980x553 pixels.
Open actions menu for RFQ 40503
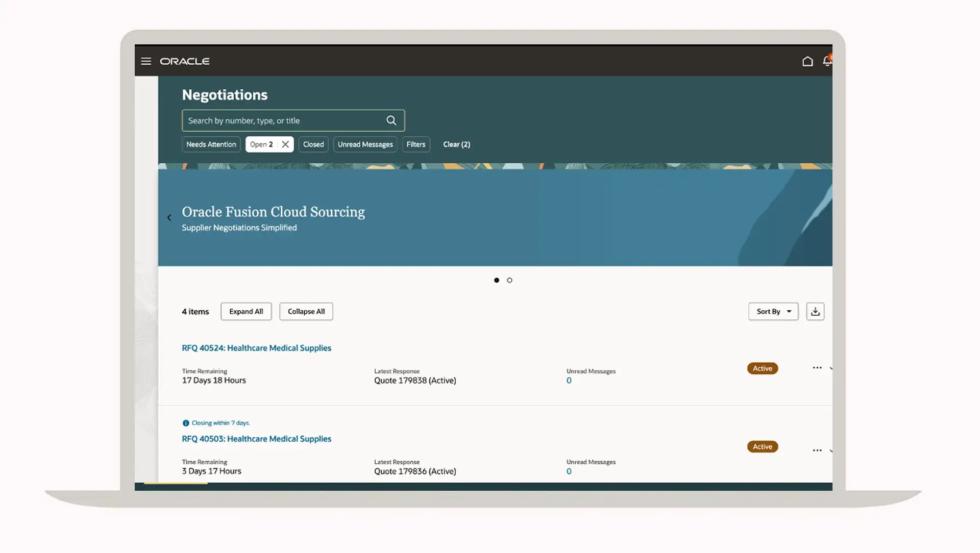[817, 450]
